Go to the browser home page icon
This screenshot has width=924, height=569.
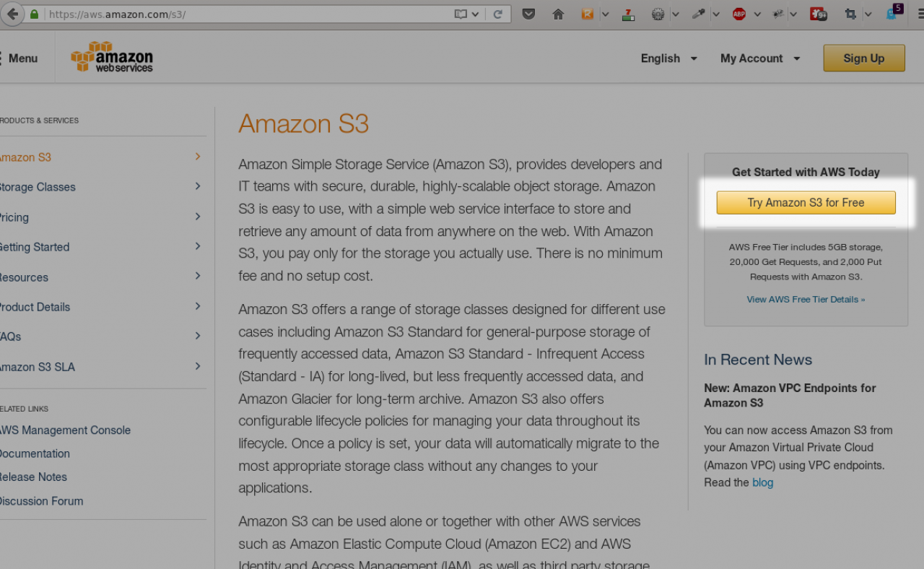pos(558,14)
